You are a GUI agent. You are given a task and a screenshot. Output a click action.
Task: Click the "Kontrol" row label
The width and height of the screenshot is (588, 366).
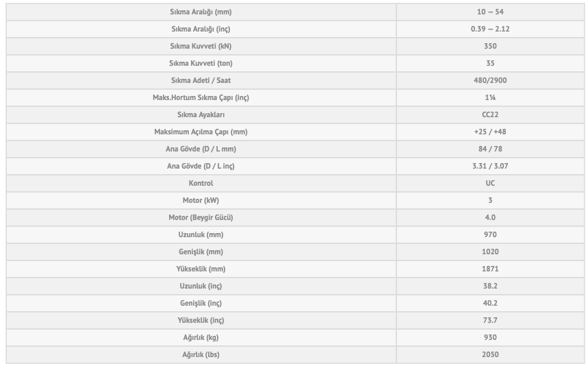pyautogui.click(x=201, y=184)
